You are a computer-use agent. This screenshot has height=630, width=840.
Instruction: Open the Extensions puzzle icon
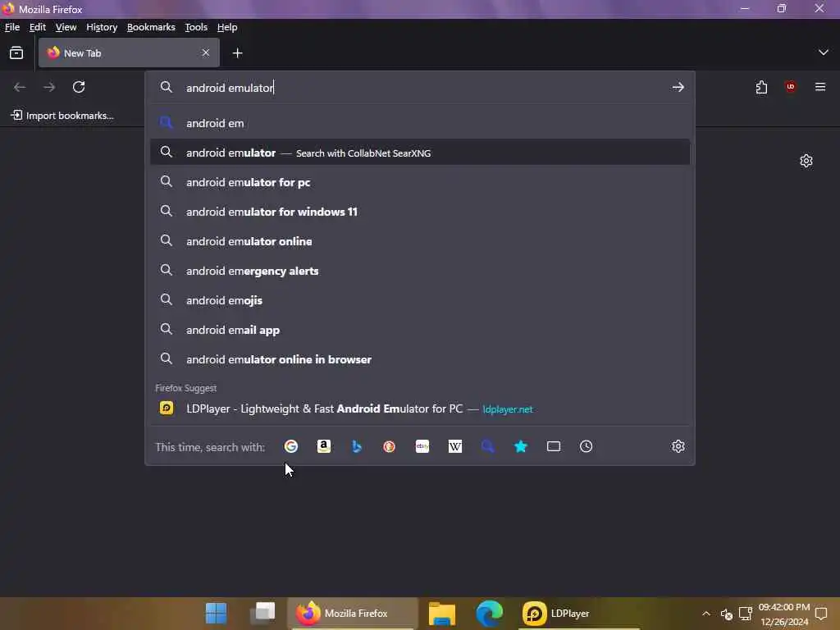[x=761, y=87]
